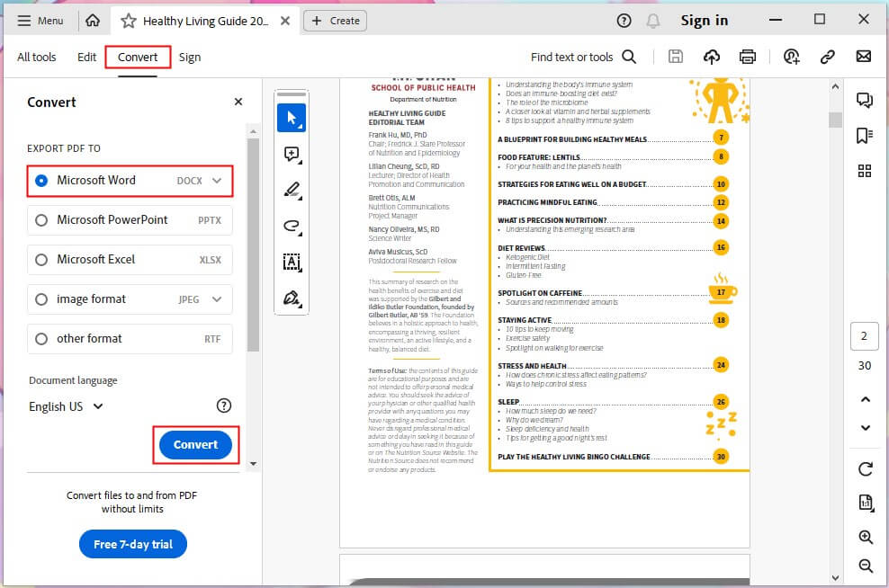Copy the share link icon

[827, 56]
